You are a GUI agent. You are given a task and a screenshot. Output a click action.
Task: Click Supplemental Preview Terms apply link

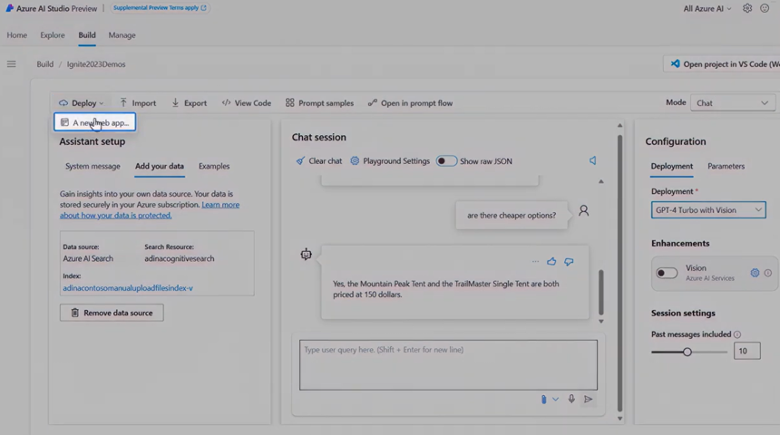[159, 8]
